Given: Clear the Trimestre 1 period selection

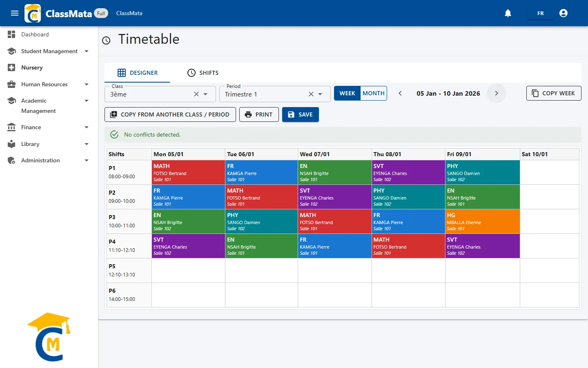Looking at the screenshot, I should pos(311,94).
